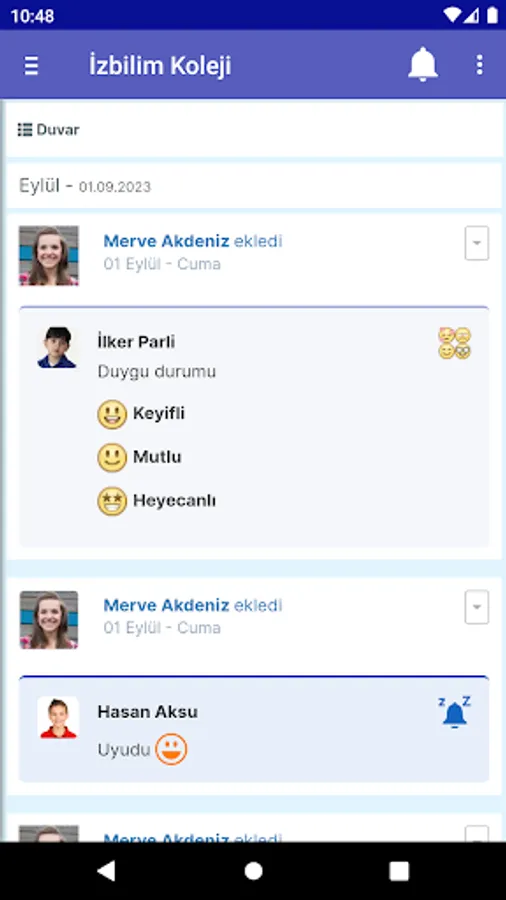Tap the notifications bell icon
This screenshot has width=506, height=900.
[423, 64]
